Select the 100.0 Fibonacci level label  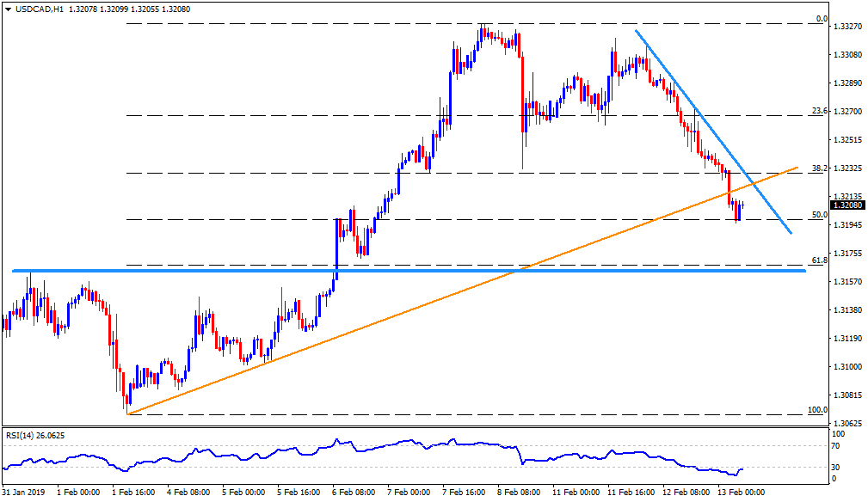pos(817,410)
